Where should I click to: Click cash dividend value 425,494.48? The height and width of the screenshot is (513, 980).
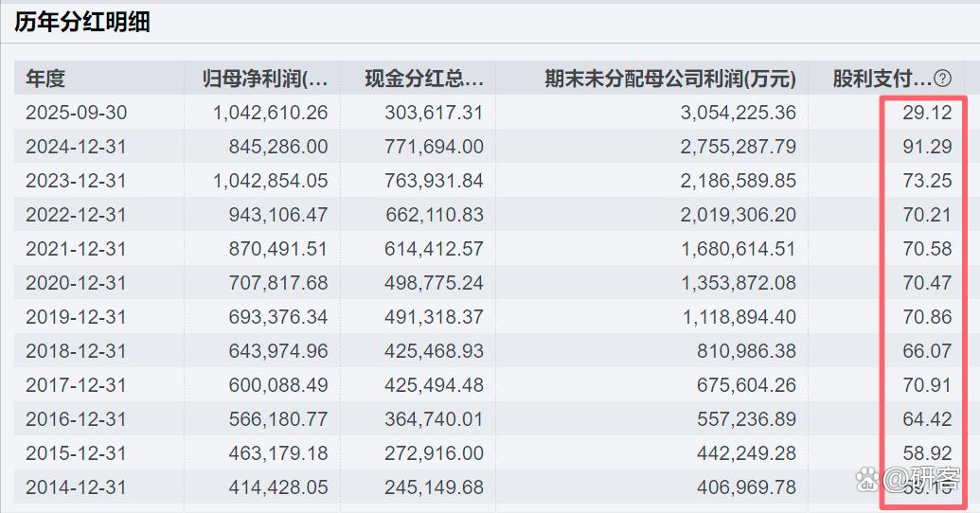pyautogui.click(x=434, y=385)
